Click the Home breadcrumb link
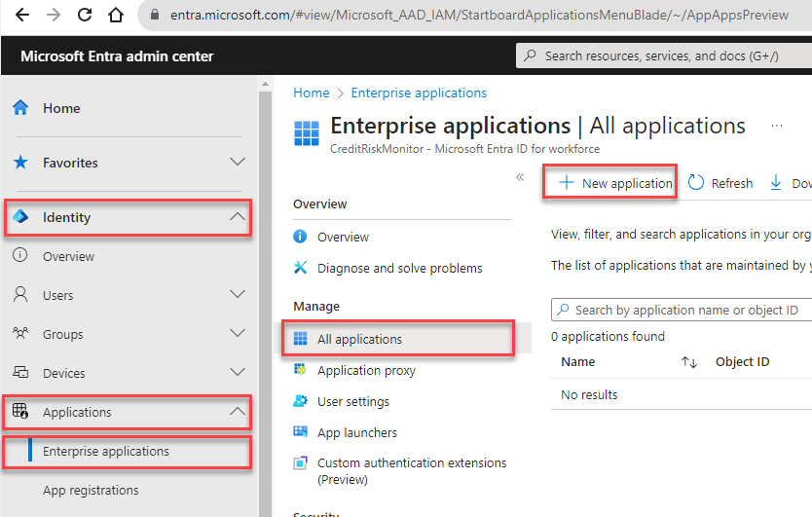 (x=312, y=92)
